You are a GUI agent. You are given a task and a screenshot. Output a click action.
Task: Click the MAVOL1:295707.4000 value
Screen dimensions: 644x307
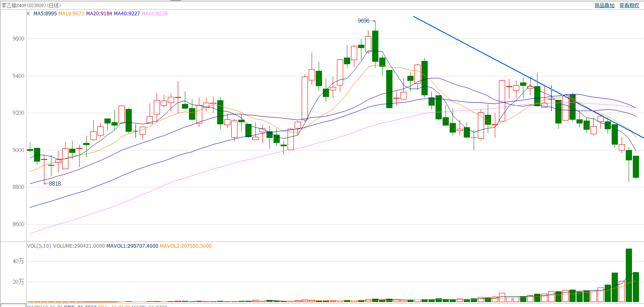point(133,246)
